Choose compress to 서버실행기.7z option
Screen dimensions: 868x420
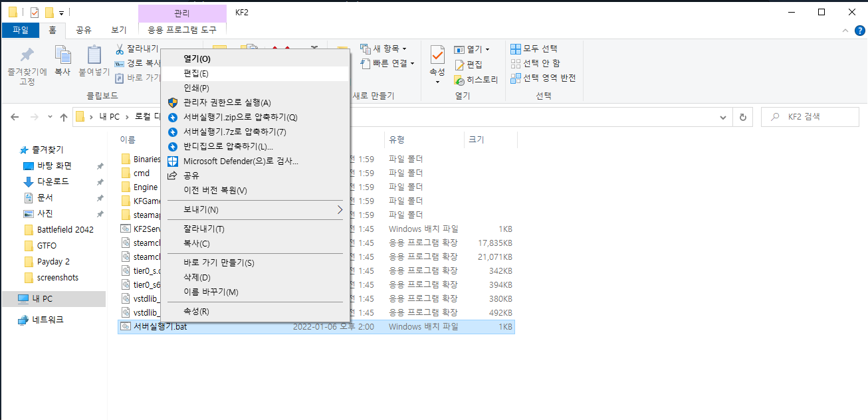[x=255, y=132]
